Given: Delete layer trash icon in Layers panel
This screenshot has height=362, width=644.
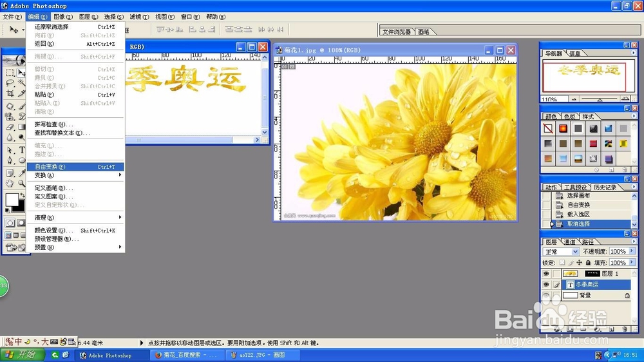Looking at the screenshot, I should pyautogui.click(x=625, y=329).
